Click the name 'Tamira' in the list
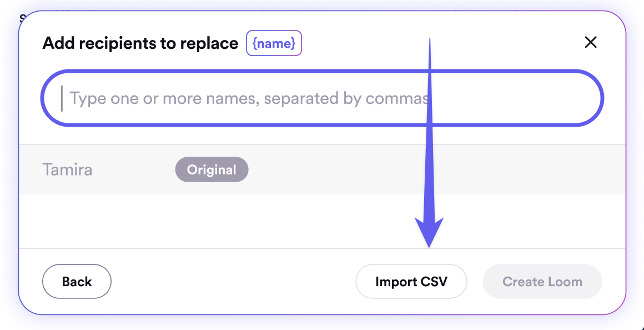 point(67,169)
